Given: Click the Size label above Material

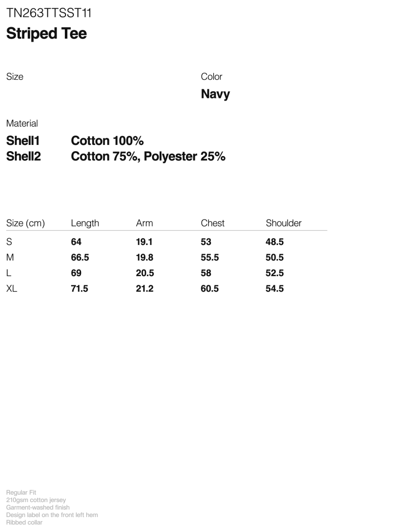Looking at the screenshot, I should 15,77.
